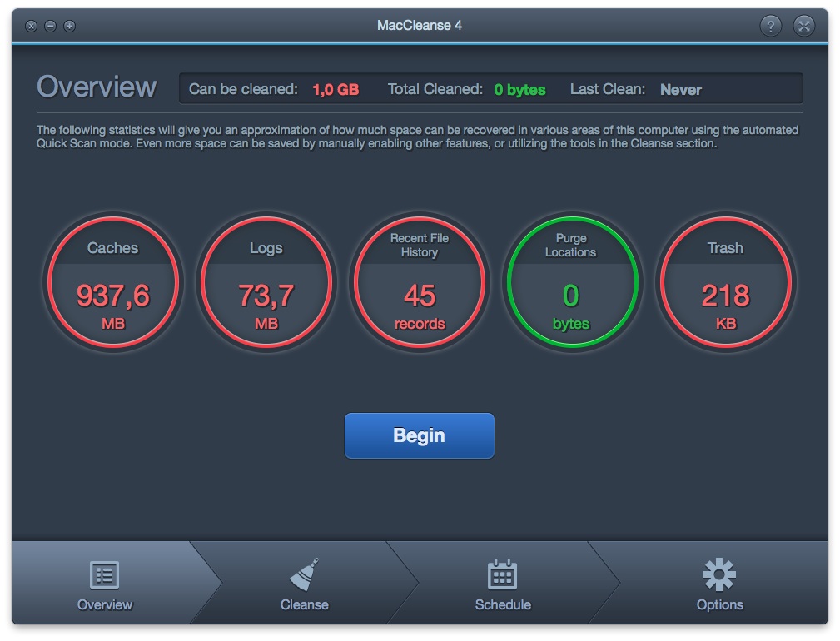Click the Total Cleaned 0 bytes value

(x=519, y=90)
